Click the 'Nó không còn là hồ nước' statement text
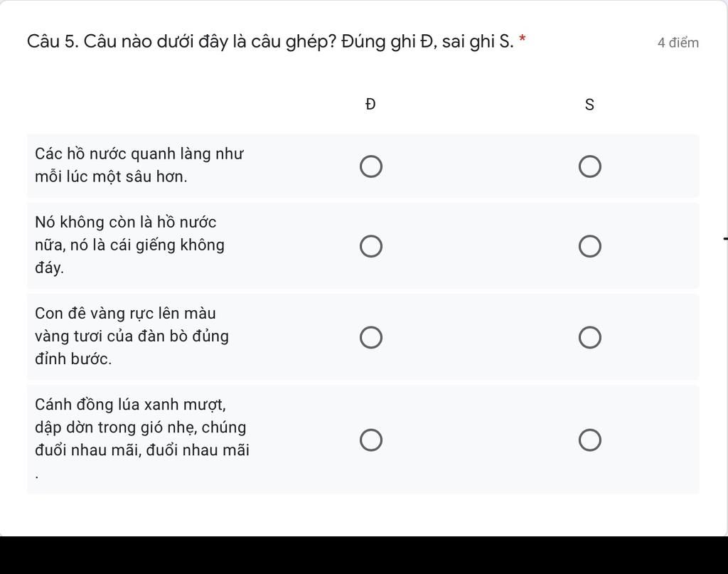The width and height of the screenshot is (728, 574). point(129,245)
